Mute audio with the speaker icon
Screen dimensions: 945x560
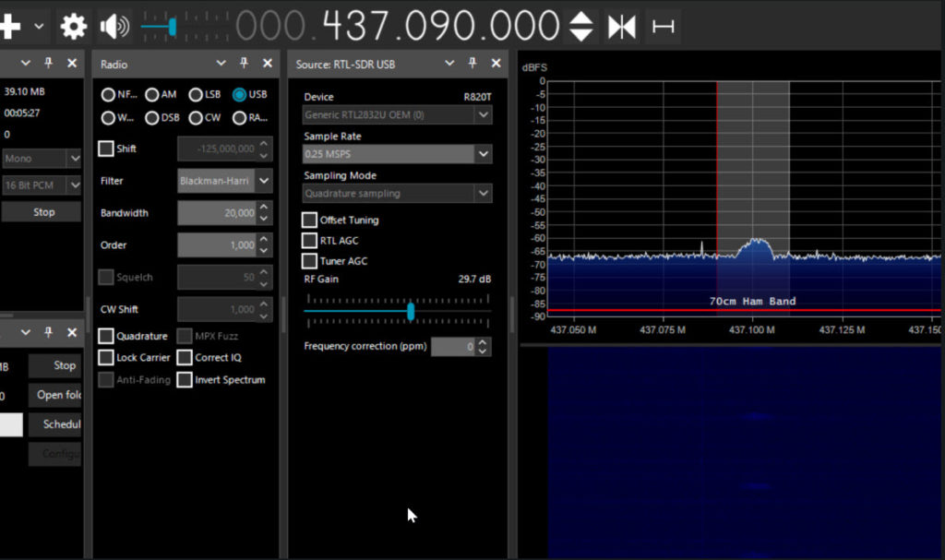click(114, 27)
